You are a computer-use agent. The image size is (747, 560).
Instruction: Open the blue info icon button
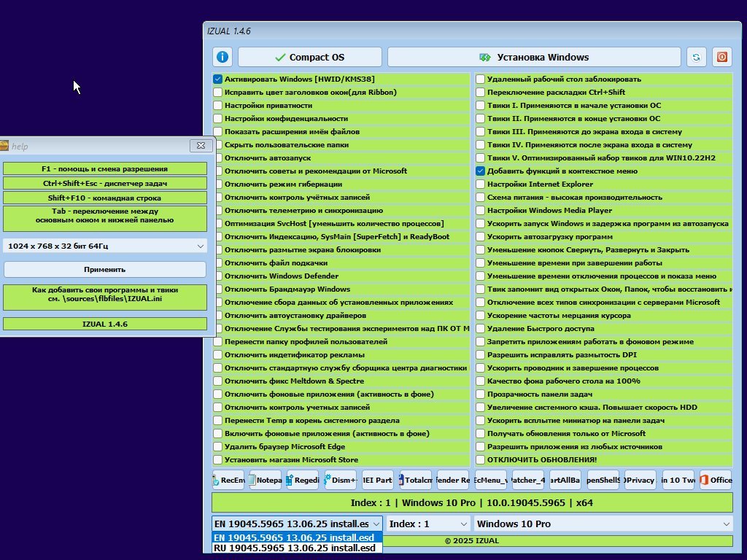click(x=222, y=57)
